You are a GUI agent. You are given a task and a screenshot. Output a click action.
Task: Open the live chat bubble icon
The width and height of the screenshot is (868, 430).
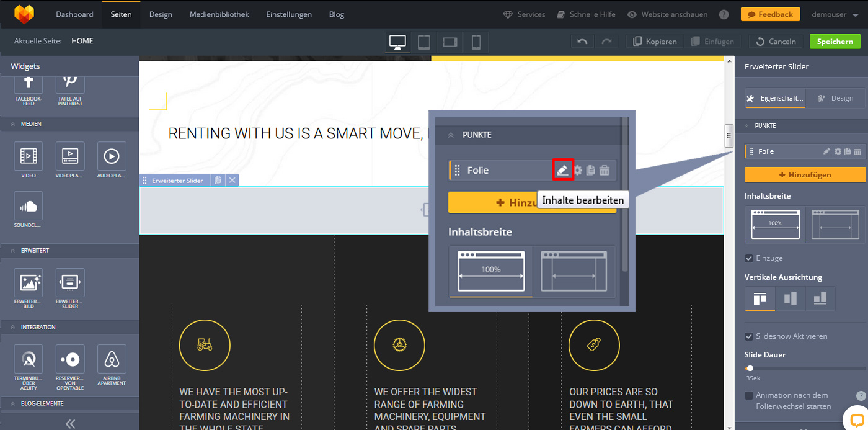tap(856, 418)
